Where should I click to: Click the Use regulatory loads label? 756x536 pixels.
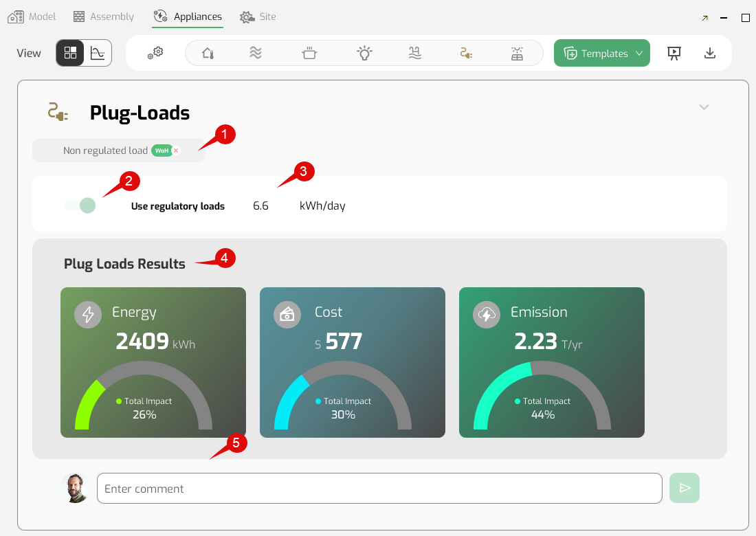[178, 206]
